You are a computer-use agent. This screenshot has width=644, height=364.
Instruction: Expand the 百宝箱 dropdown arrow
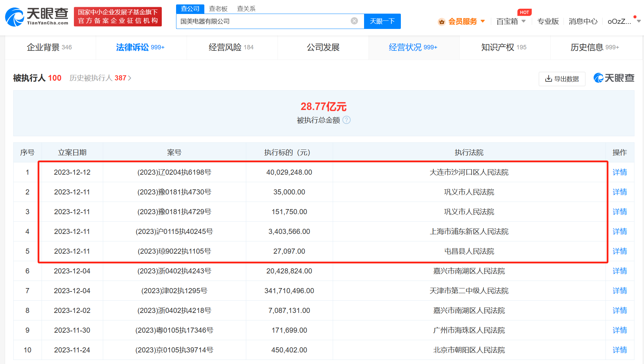pos(523,21)
